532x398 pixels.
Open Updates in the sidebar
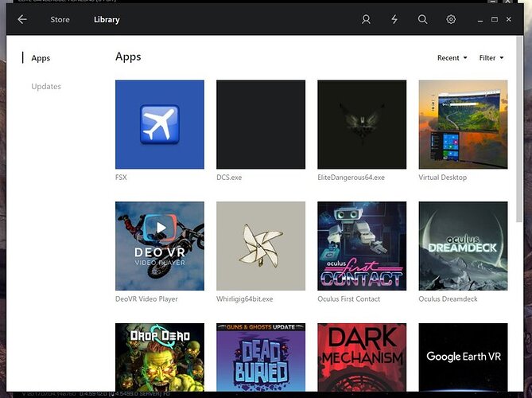46,86
